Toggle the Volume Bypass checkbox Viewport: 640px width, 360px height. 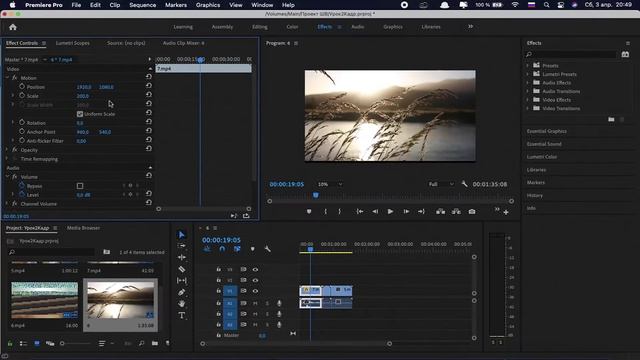click(x=80, y=186)
